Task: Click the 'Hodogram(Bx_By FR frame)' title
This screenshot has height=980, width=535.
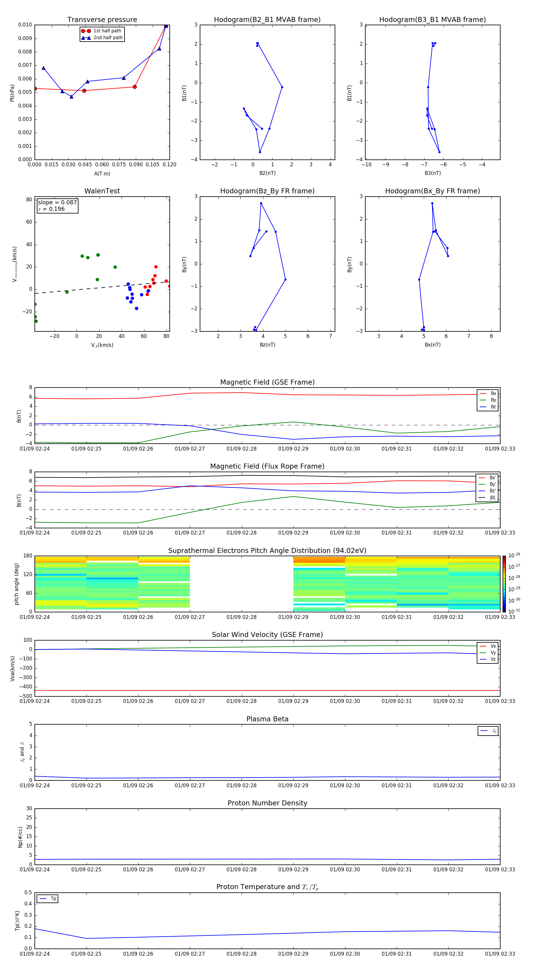Action: [x=432, y=191]
